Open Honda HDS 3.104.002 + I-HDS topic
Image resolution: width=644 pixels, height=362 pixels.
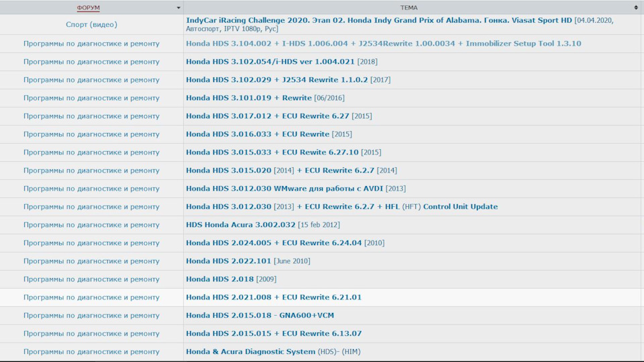tap(384, 43)
